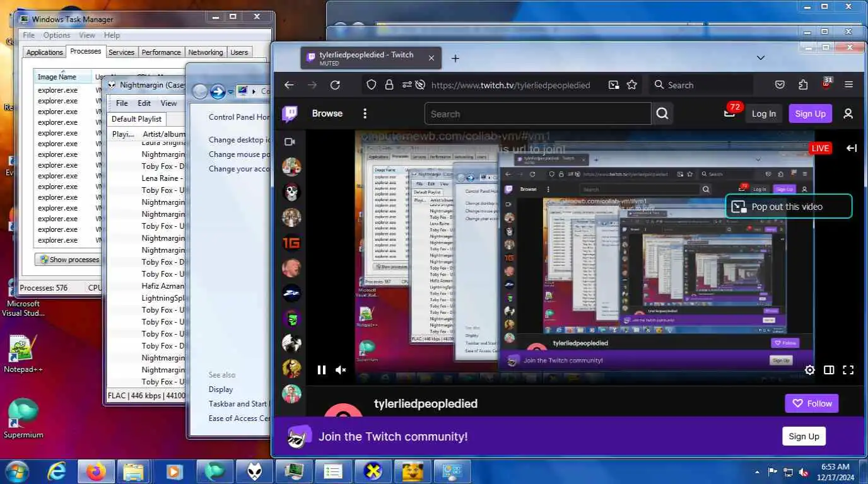Show hidden system tray icons arrow

coord(757,472)
